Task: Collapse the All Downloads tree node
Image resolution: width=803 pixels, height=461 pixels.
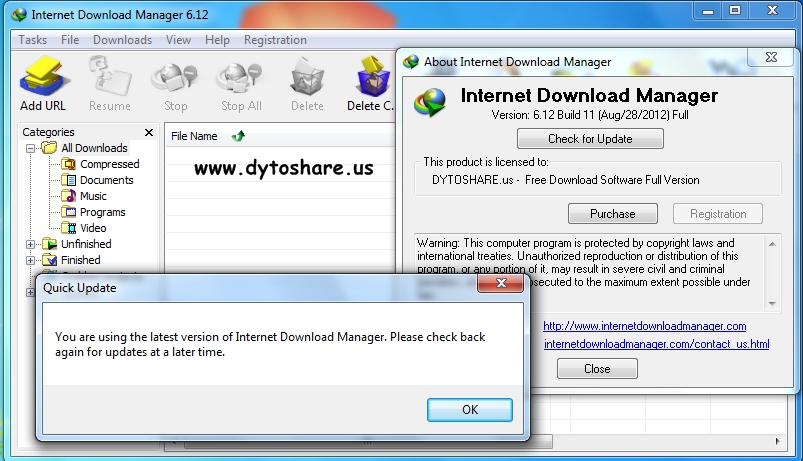Action: 31,148
